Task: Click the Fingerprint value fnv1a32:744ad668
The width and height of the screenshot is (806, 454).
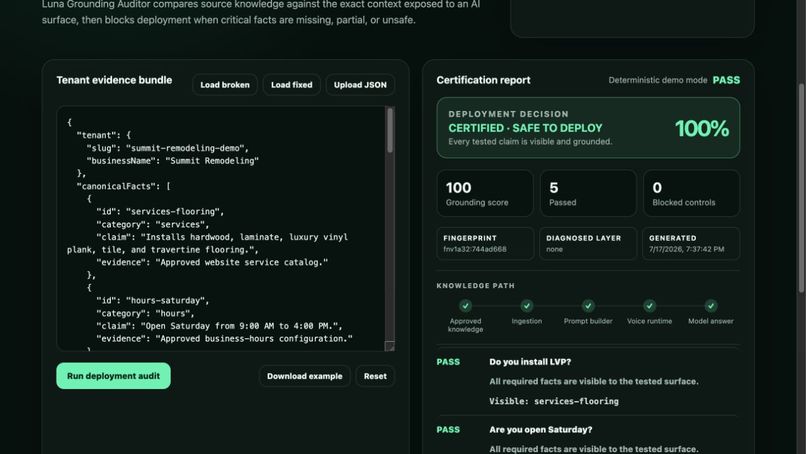Action: [474, 249]
